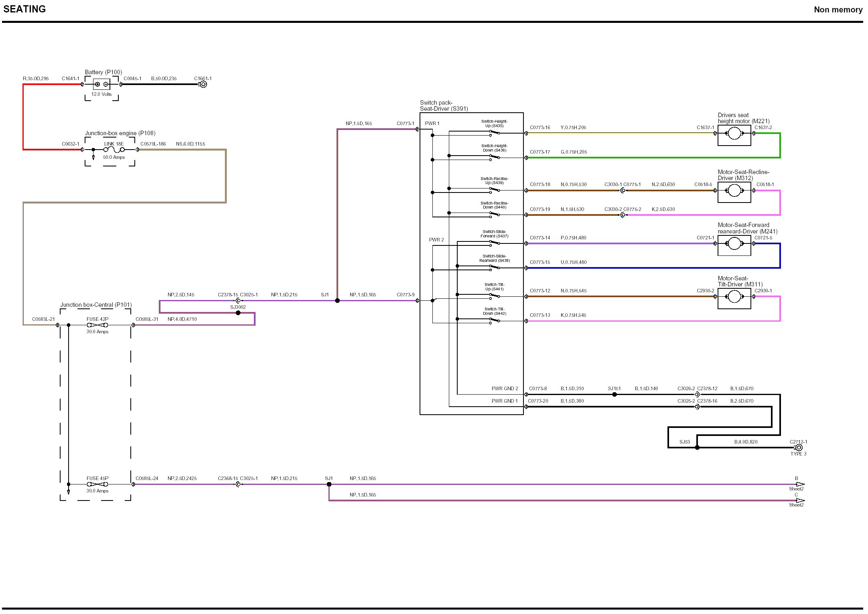Select the Switch-Tilt-Down S442 switch

(x=495, y=320)
